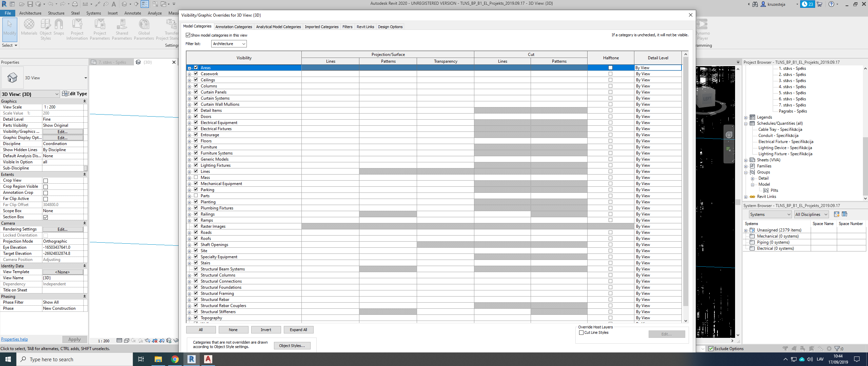Open Chrome from the taskbar
The image size is (868, 366).
tap(175, 359)
